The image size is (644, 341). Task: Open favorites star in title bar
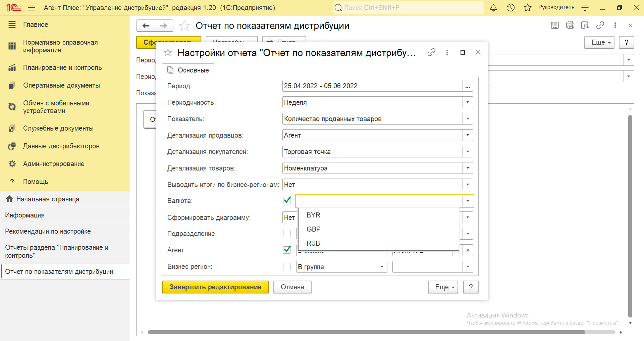pos(528,7)
